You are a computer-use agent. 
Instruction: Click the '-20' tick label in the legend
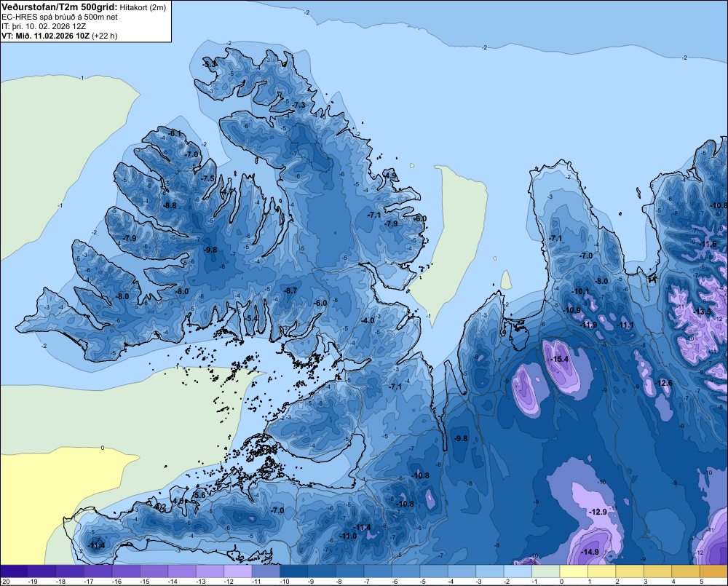[x=5, y=582]
